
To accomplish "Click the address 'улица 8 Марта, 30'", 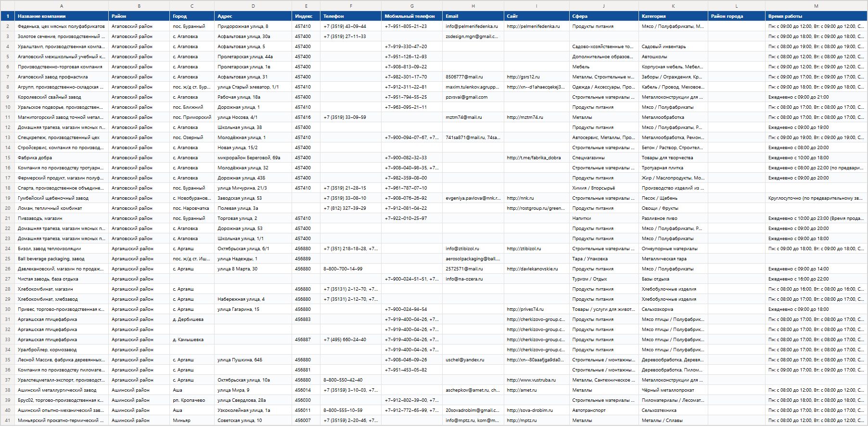I will pos(253,269).
